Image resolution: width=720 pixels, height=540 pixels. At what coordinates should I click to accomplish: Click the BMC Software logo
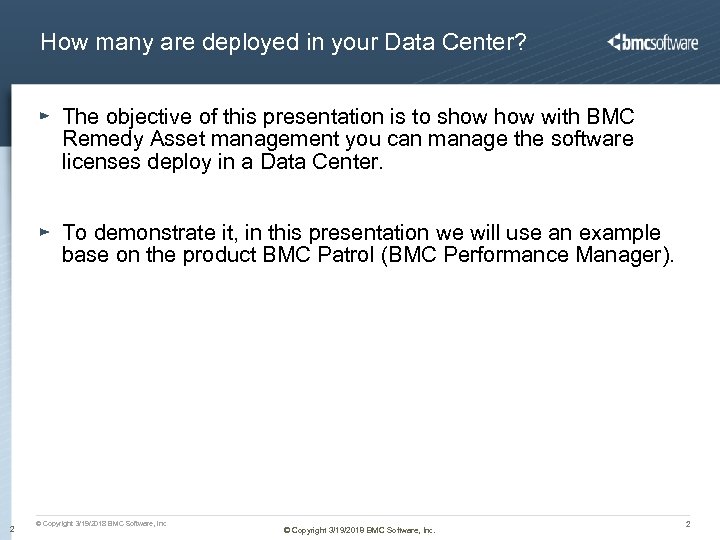point(653,42)
